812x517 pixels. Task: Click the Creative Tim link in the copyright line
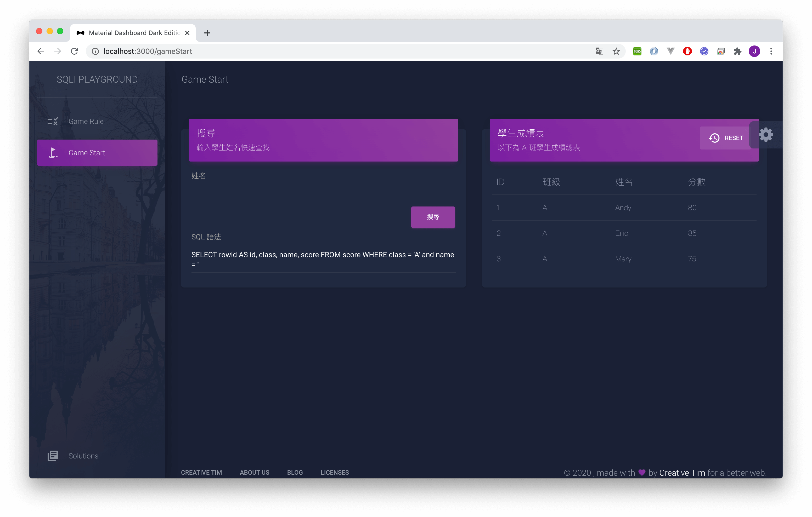(682, 473)
